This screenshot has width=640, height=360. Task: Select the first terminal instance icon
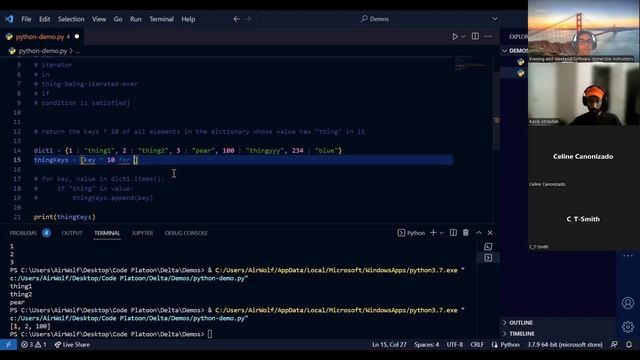click(x=488, y=247)
